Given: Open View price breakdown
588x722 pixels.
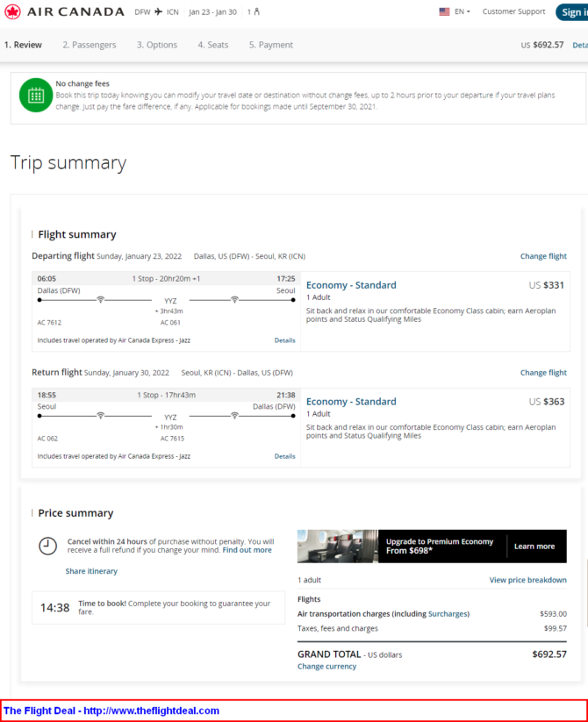Looking at the screenshot, I should click(527, 580).
